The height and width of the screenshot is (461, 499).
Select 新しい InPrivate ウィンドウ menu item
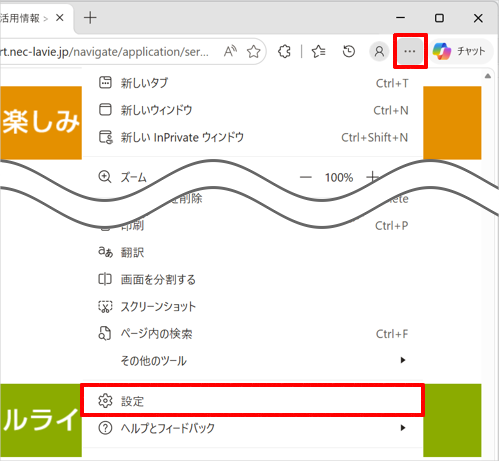pyautogui.click(x=253, y=137)
